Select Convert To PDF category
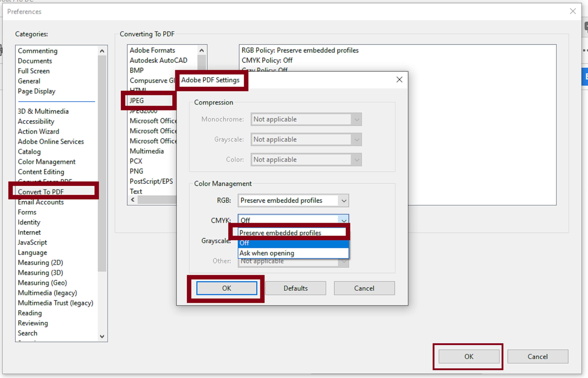588x378 pixels. click(41, 192)
